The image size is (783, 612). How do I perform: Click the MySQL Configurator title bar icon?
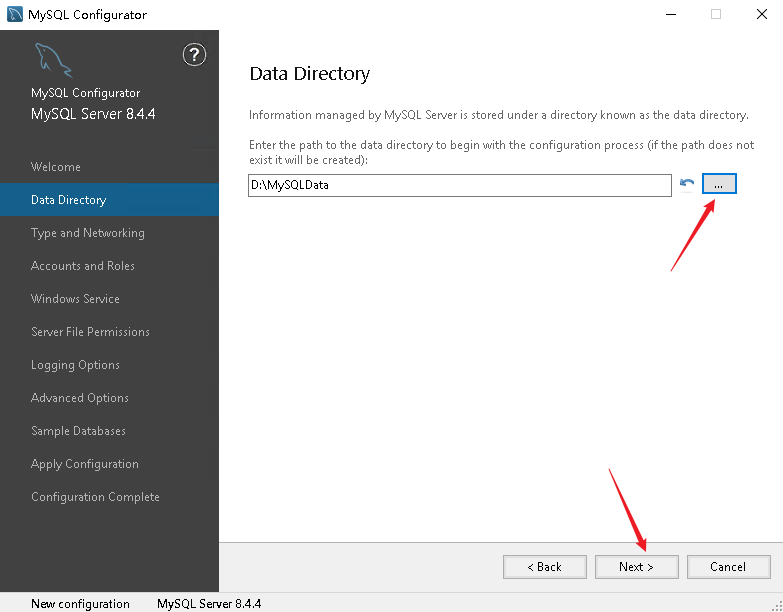(14, 15)
